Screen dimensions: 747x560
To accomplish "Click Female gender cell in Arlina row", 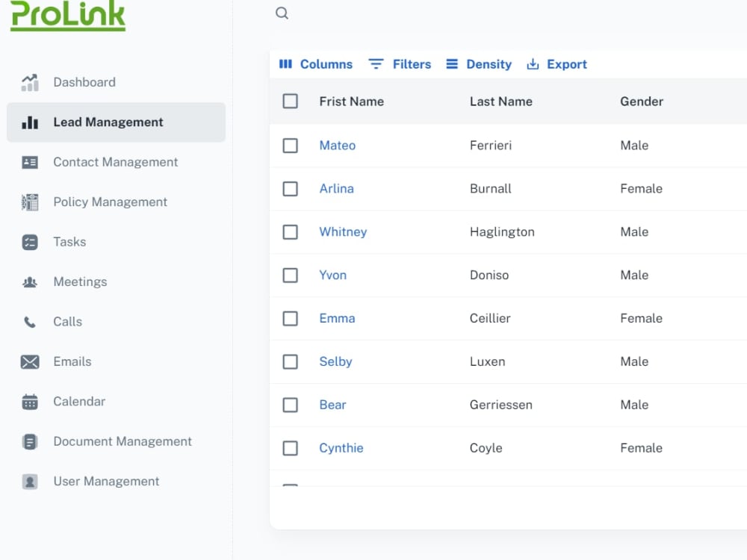I will pos(641,189).
